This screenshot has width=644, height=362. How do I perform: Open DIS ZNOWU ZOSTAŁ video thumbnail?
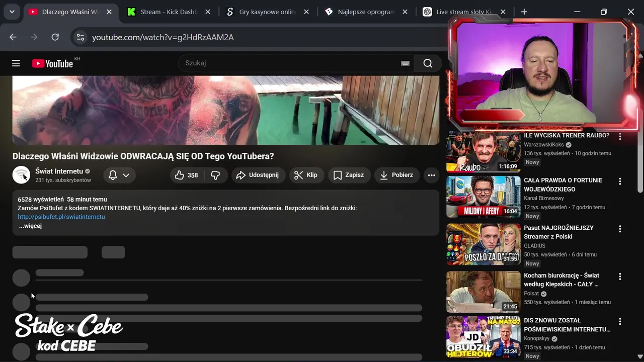[484, 336]
